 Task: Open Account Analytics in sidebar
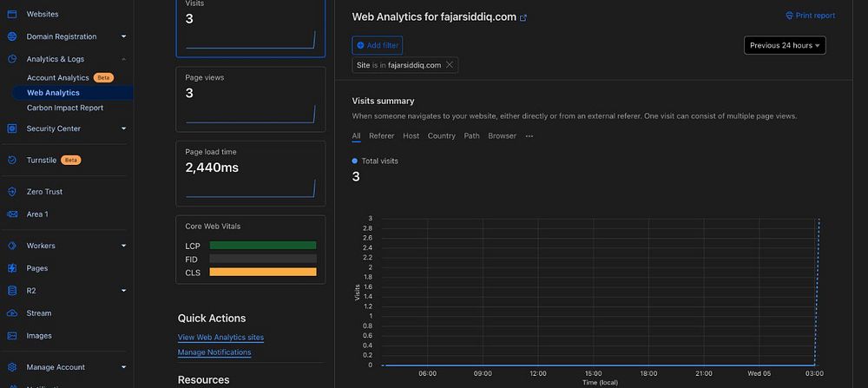coord(57,77)
